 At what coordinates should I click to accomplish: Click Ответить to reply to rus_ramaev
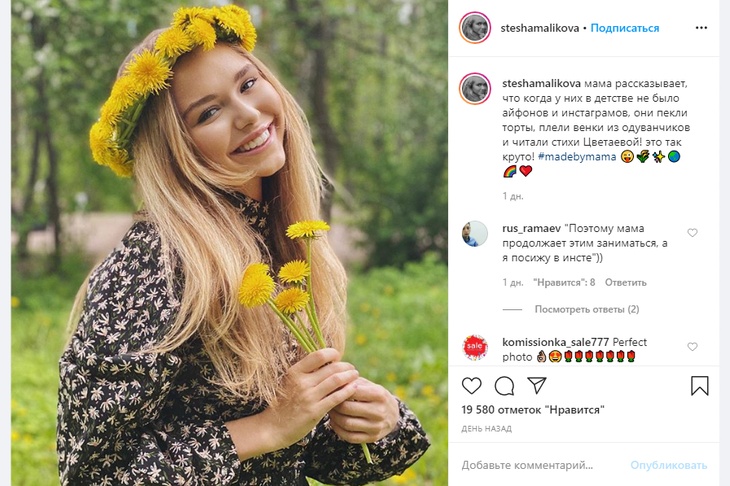[x=625, y=282]
